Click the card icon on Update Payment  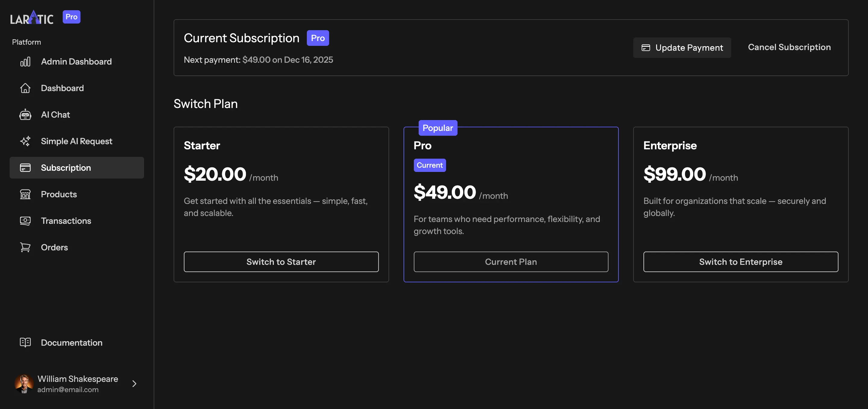(646, 48)
